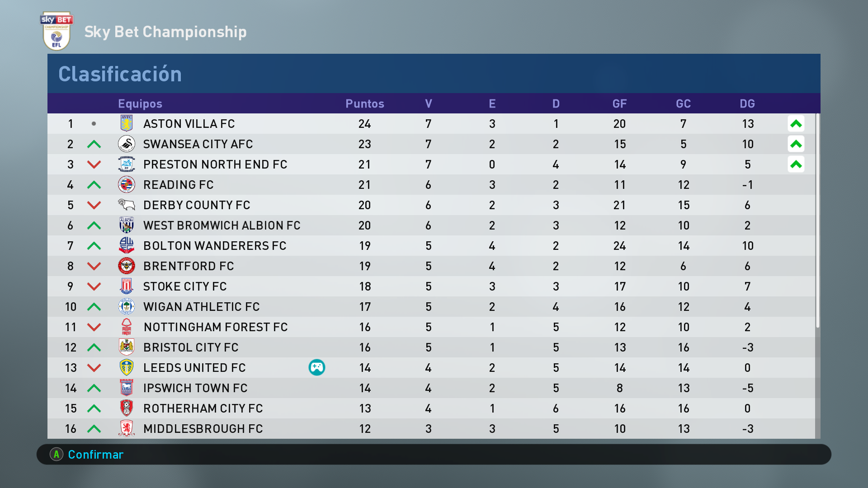Click the Sky Bet Championship EFL logo
The height and width of the screenshot is (488, 868).
tap(57, 31)
